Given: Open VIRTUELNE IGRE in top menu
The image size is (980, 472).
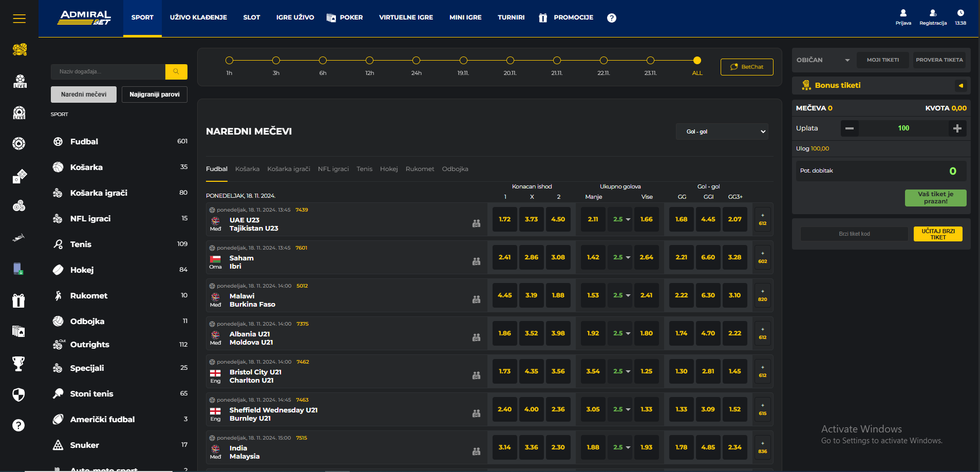Looking at the screenshot, I should (x=406, y=17).
